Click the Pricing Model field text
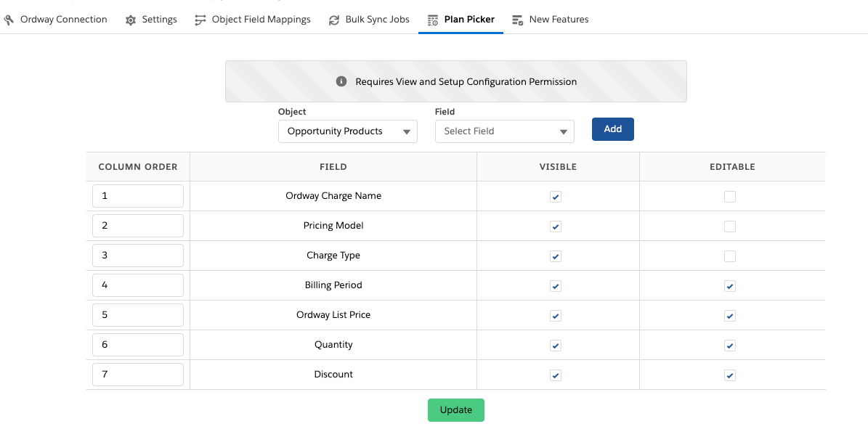Screen dimensions: 868x445 pos(333,226)
